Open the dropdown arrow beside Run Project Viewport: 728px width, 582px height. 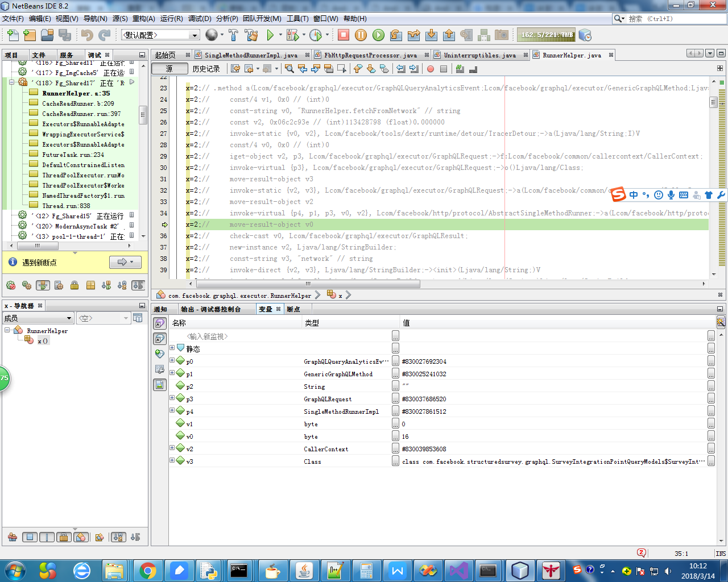point(280,35)
